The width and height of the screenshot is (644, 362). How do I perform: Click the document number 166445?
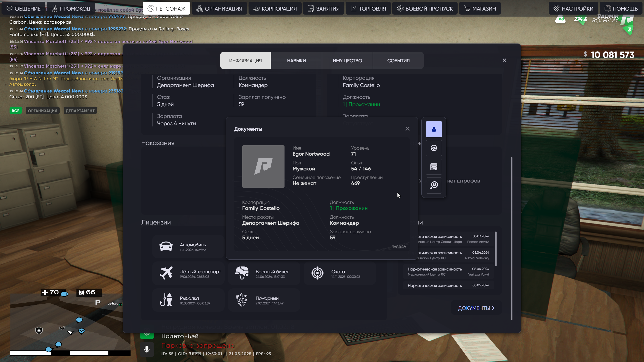pos(399,247)
